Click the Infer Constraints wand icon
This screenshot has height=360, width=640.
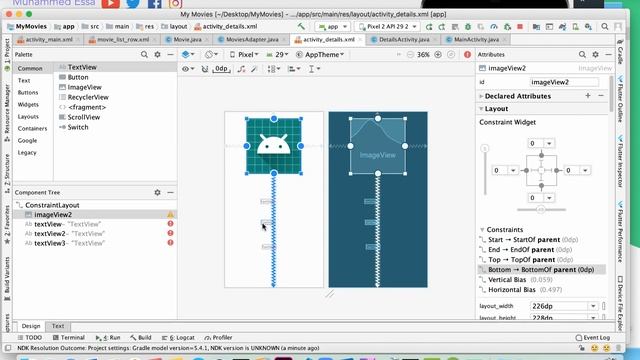(254, 69)
